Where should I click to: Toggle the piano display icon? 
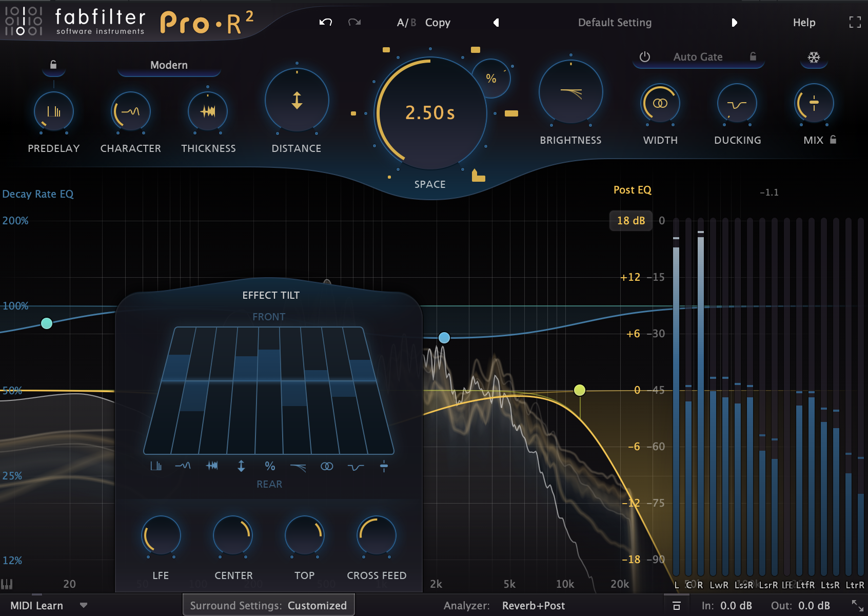tap(7, 584)
